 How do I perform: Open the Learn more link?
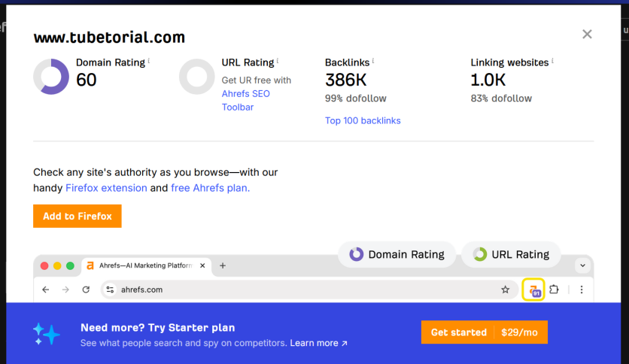(318, 343)
